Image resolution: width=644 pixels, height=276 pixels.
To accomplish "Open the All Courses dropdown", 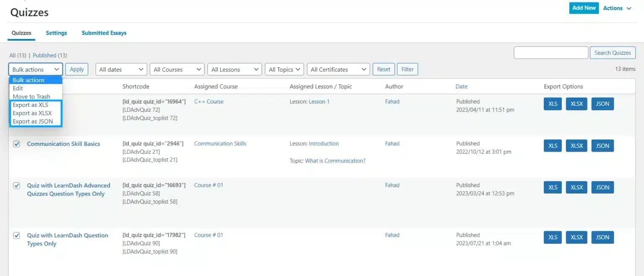I will [x=177, y=69].
